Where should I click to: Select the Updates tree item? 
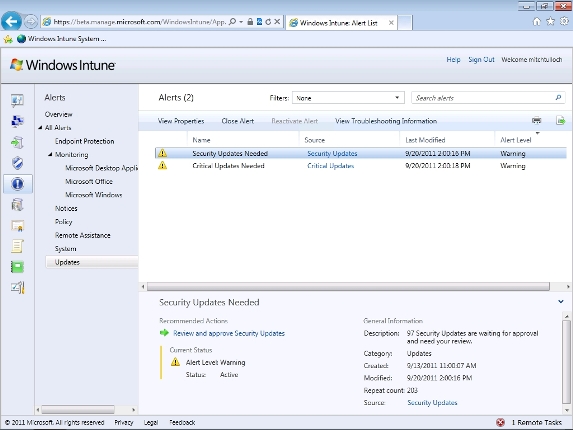(x=92, y=262)
